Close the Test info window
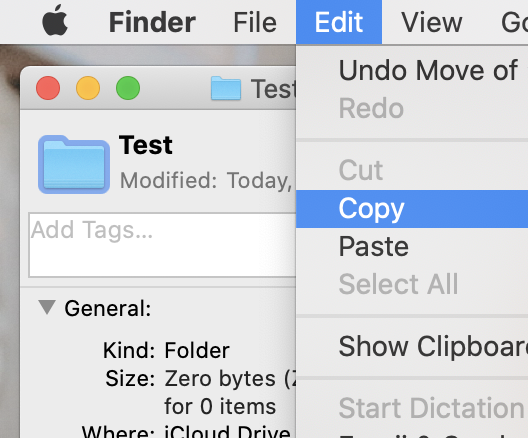Viewport: 528px width, 438px height. (x=48, y=88)
